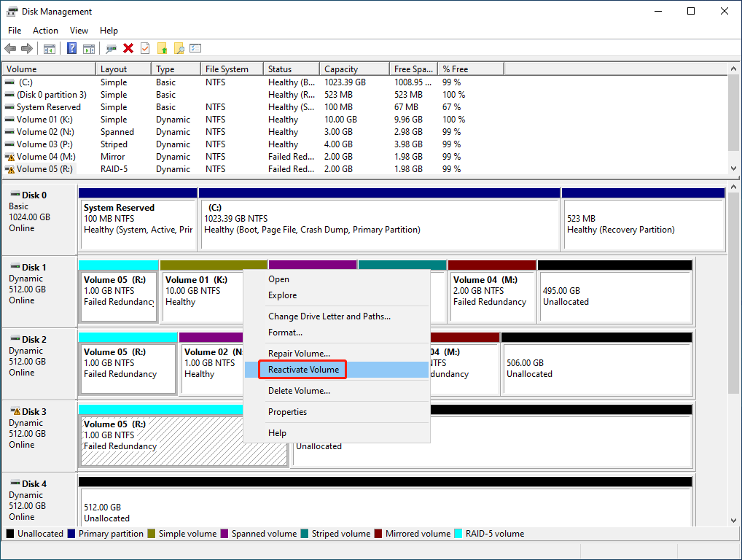Choose Delete Volume... in context menu
Image resolution: width=742 pixels, height=560 pixels.
tap(337, 391)
